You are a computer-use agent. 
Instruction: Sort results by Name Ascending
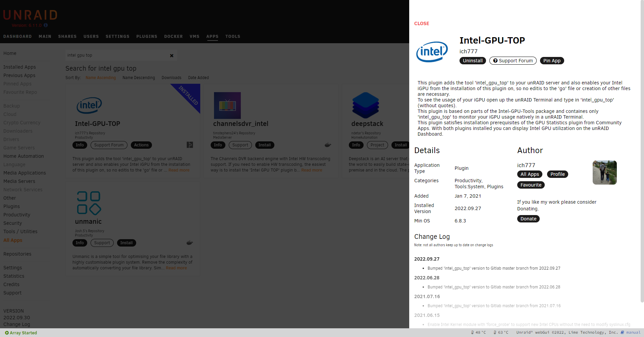point(101,78)
